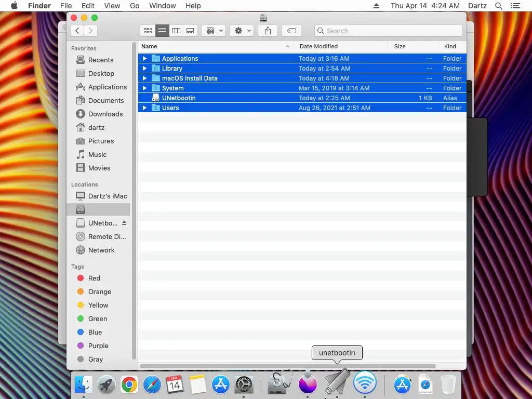The image size is (532, 399).
Task: Click the Share toolbar button
Action: click(268, 31)
